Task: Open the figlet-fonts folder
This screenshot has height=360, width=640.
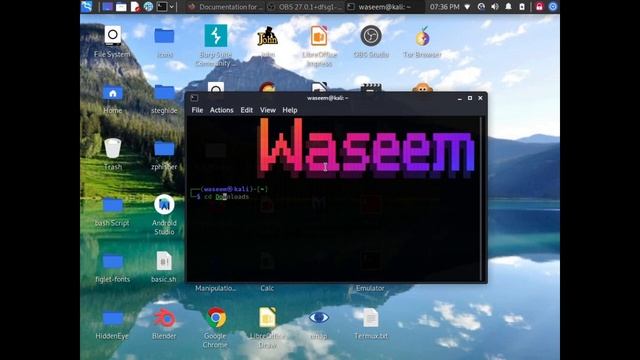Action: [x=113, y=268]
